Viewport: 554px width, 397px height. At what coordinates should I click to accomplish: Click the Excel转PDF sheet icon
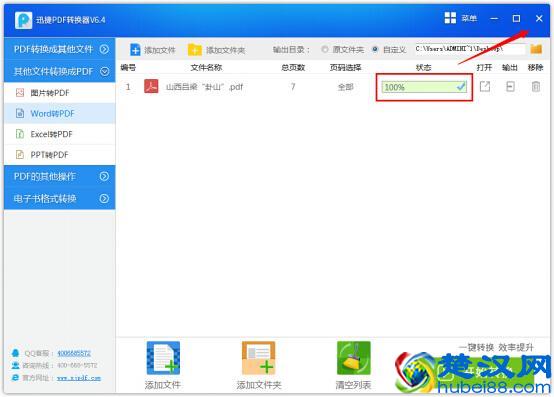click(x=20, y=134)
